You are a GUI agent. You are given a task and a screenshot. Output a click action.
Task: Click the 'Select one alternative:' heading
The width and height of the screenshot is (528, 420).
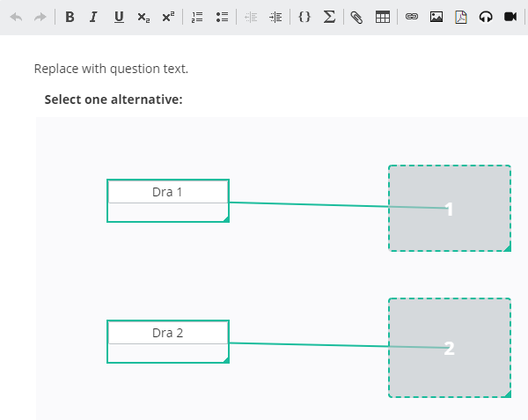tap(114, 99)
